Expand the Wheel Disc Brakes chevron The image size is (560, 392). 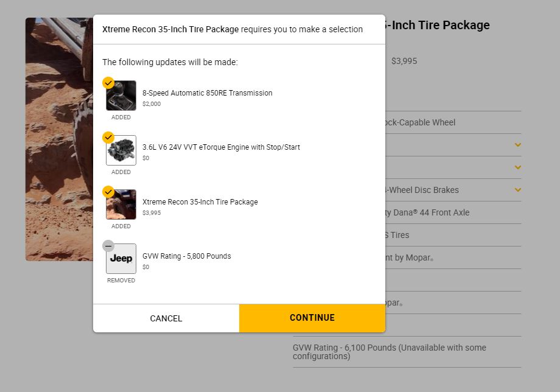[518, 190]
